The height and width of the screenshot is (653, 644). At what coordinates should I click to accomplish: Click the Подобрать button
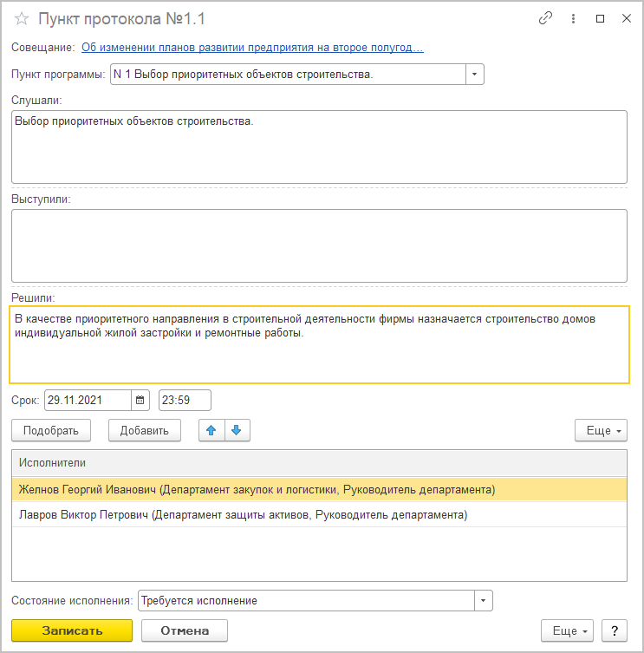[51, 430]
